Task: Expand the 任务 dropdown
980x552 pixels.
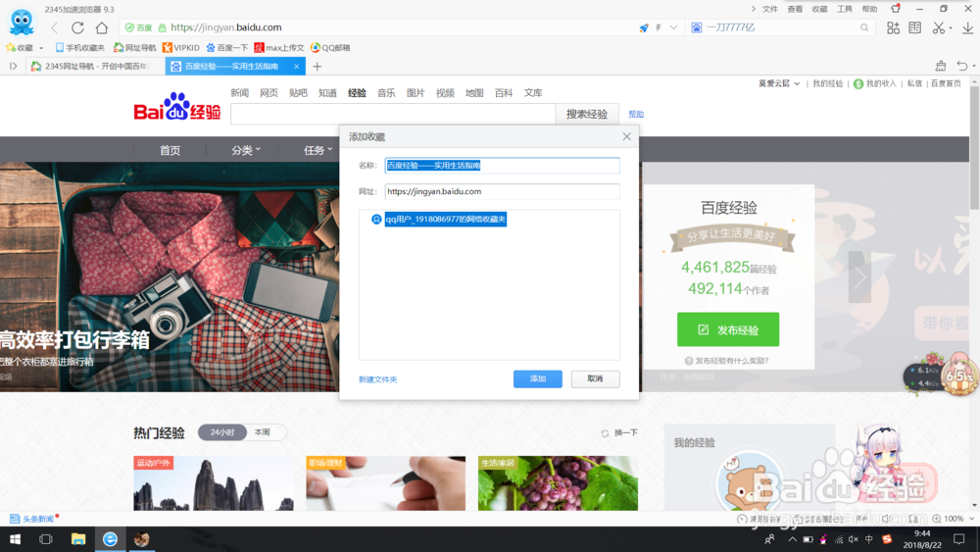Action: tap(318, 150)
